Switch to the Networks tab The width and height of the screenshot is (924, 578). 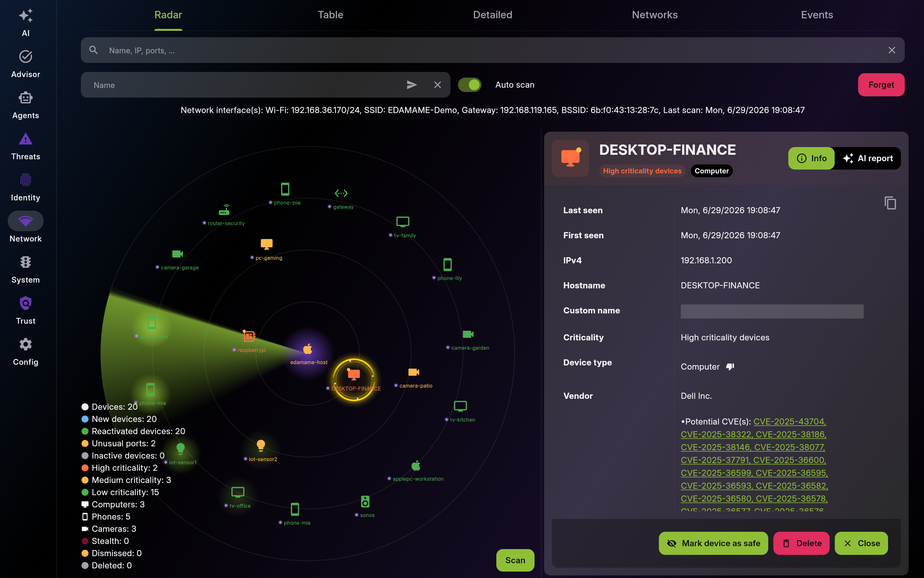click(655, 15)
